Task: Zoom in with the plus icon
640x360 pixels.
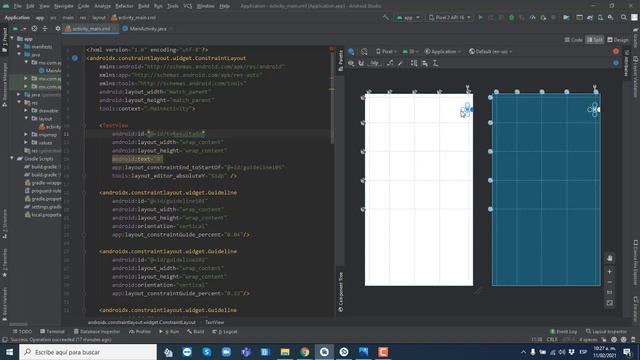Action: (609, 271)
